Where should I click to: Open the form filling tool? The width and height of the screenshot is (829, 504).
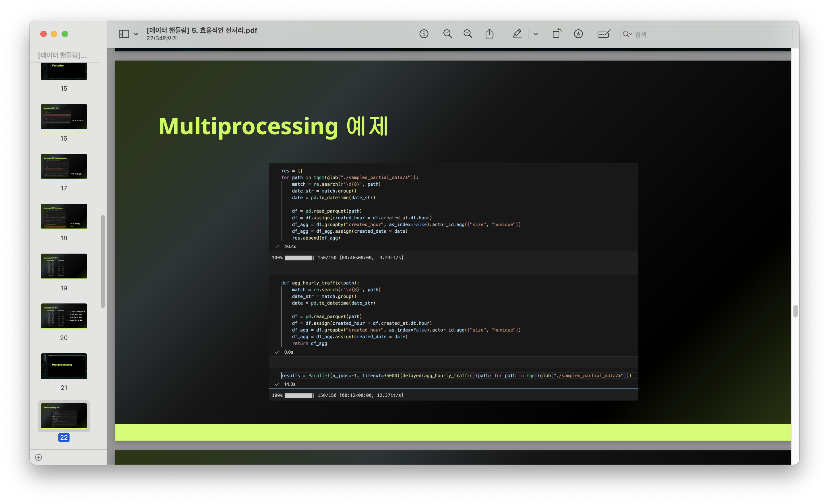click(604, 34)
